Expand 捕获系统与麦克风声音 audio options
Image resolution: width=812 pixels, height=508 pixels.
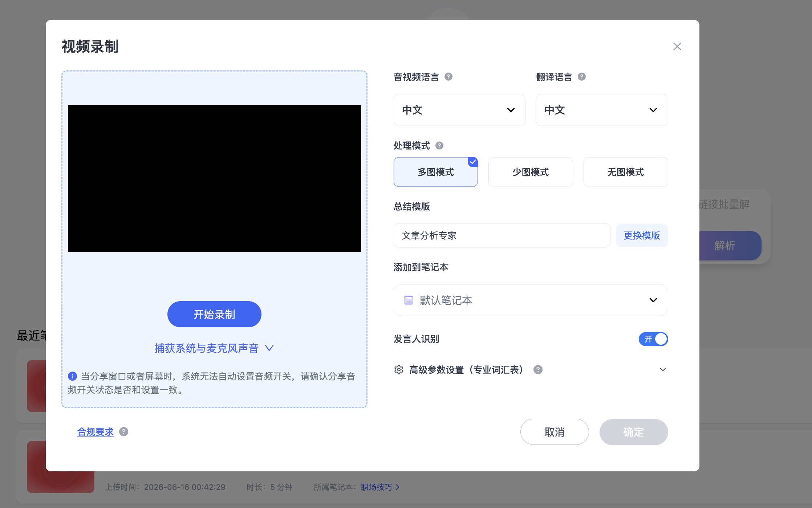[214, 348]
